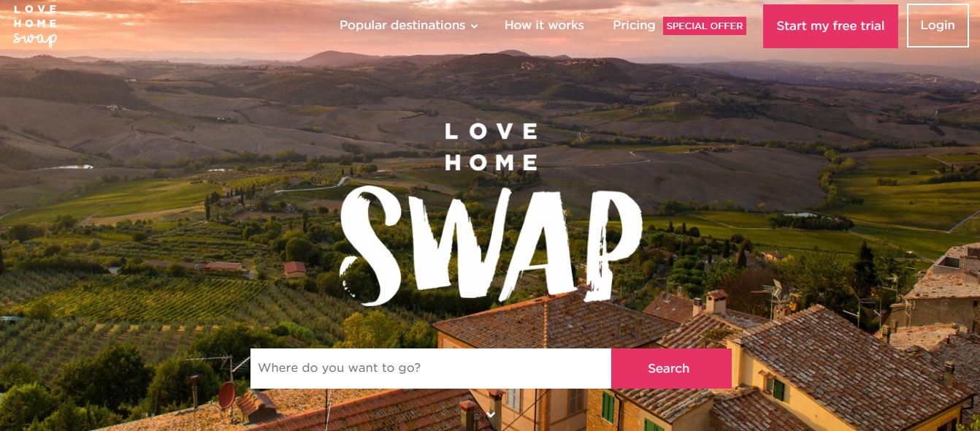
Task: Open the Pricing page link
Action: pyautogui.click(x=634, y=25)
